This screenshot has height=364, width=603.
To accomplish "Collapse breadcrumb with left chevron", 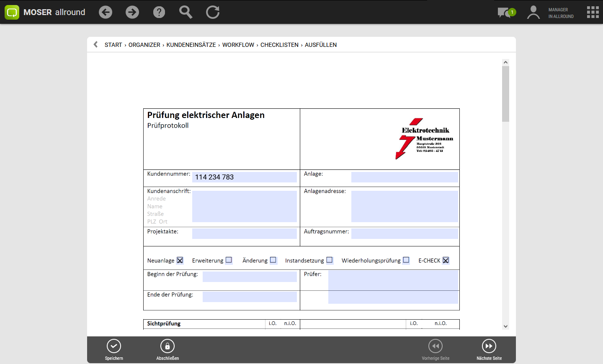I will 95,44.
